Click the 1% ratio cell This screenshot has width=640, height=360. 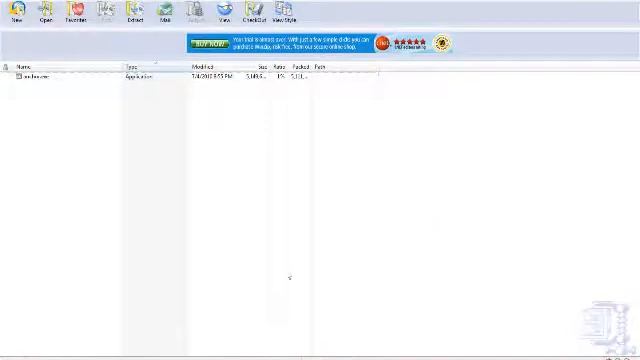point(280,76)
